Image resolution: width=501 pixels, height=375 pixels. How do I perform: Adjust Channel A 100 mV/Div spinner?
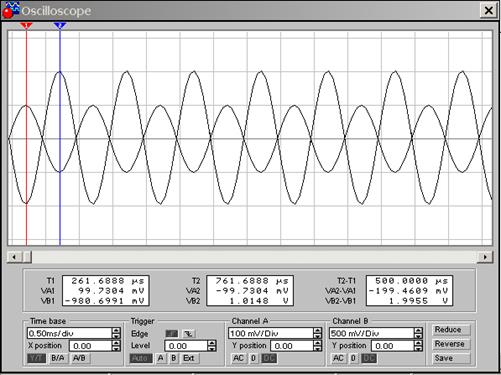(318, 333)
